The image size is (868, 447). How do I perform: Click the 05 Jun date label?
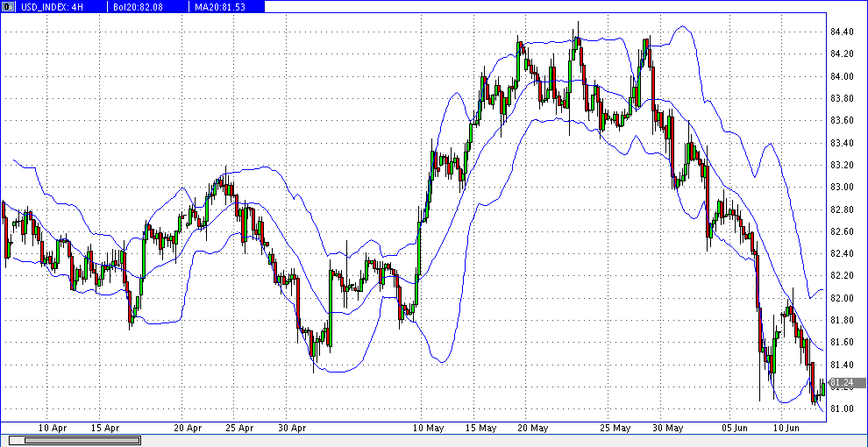click(736, 428)
